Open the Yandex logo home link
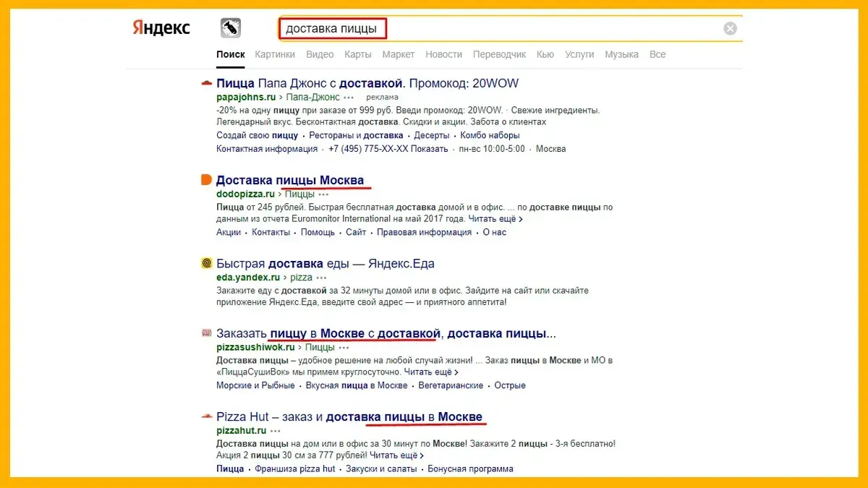Screen dimensions: 868x488 (161, 28)
